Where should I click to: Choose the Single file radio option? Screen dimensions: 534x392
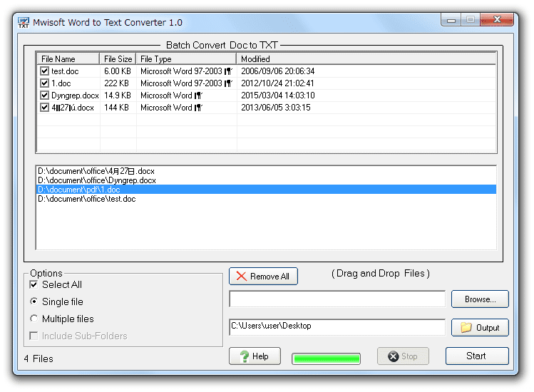(34, 301)
